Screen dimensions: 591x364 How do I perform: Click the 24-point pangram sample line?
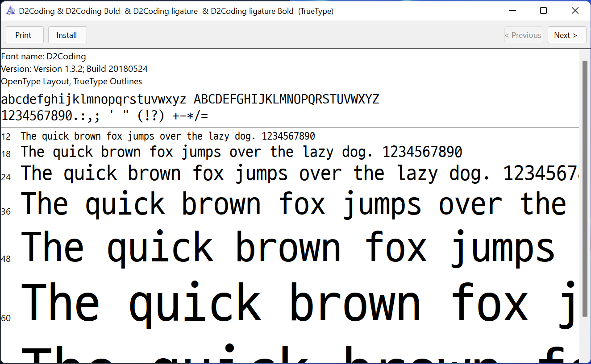[x=300, y=174]
